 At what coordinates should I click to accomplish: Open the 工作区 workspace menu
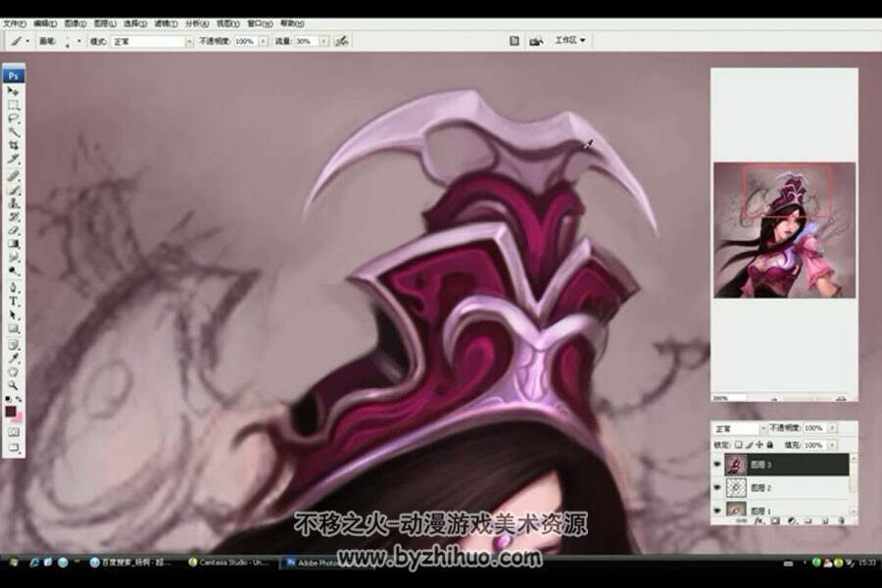[x=569, y=40]
